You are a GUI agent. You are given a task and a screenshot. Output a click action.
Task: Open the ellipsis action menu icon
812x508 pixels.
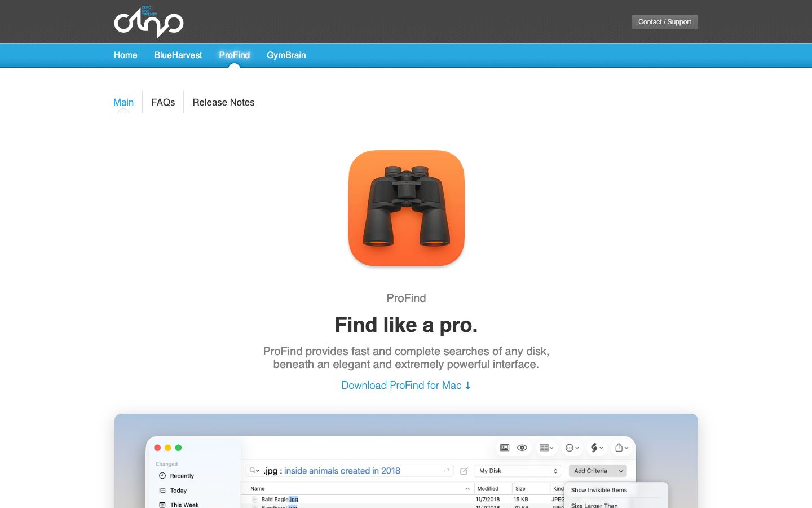tap(572, 448)
